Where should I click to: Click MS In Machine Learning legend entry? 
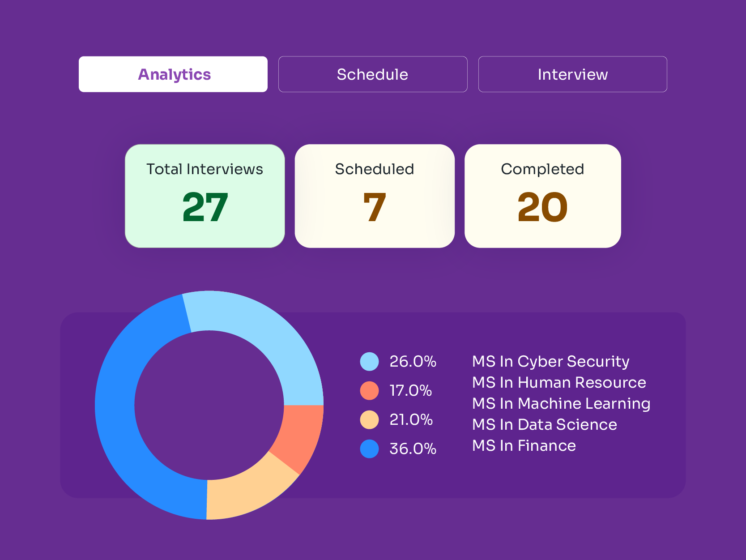tap(561, 404)
